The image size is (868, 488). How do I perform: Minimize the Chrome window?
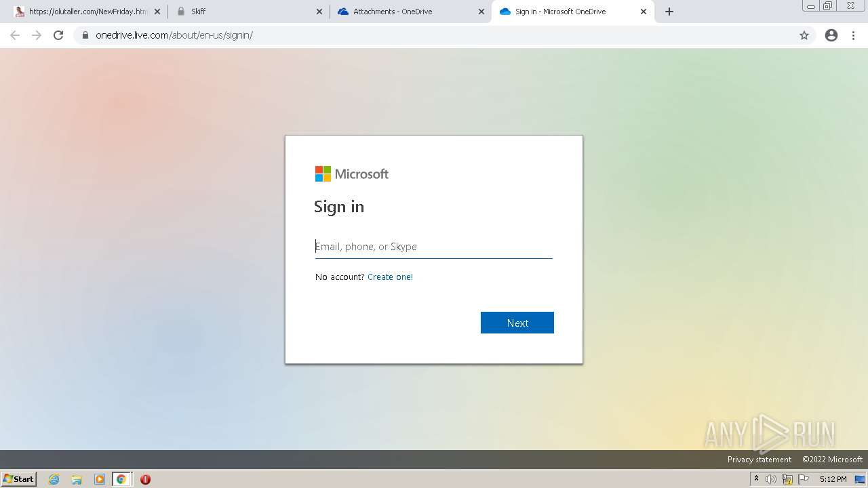coord(810,6)
